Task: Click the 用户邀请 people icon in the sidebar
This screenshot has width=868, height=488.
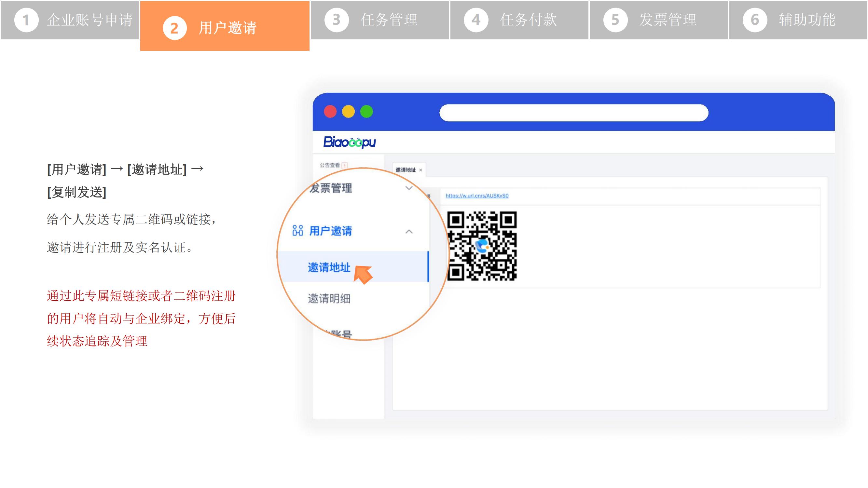Action: click(x=297, y=231)
